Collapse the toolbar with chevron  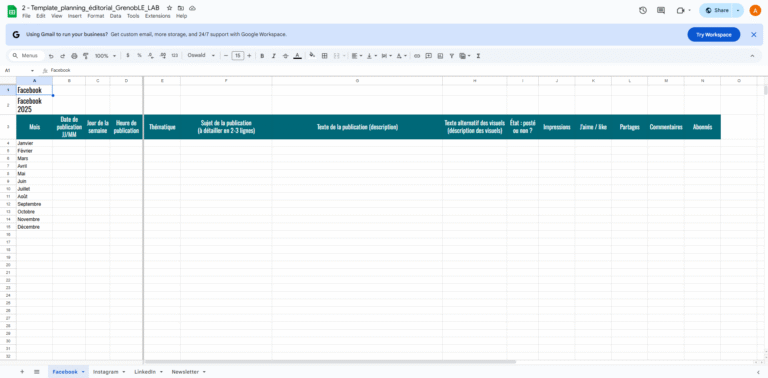coord(752,56)
